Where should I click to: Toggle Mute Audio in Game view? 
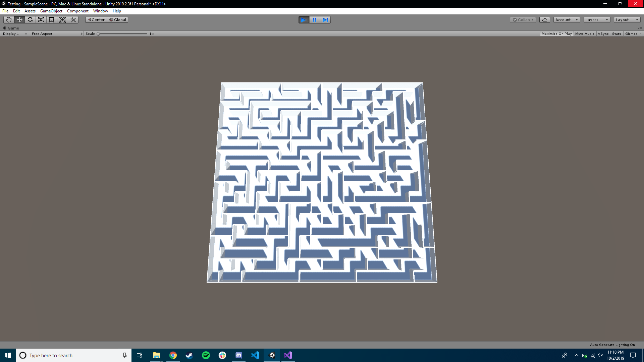click(x=585, y=34)
